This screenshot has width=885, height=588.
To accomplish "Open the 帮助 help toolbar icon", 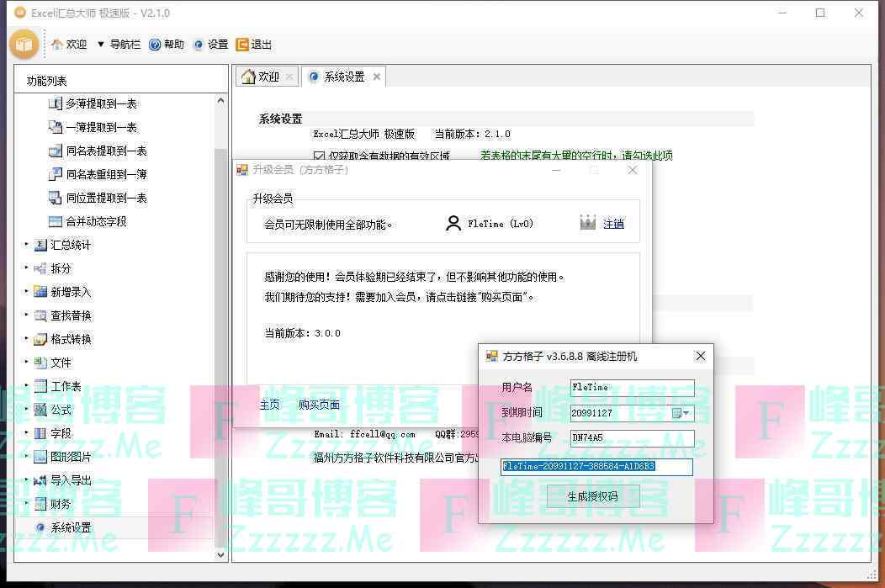I will (155, 45).
